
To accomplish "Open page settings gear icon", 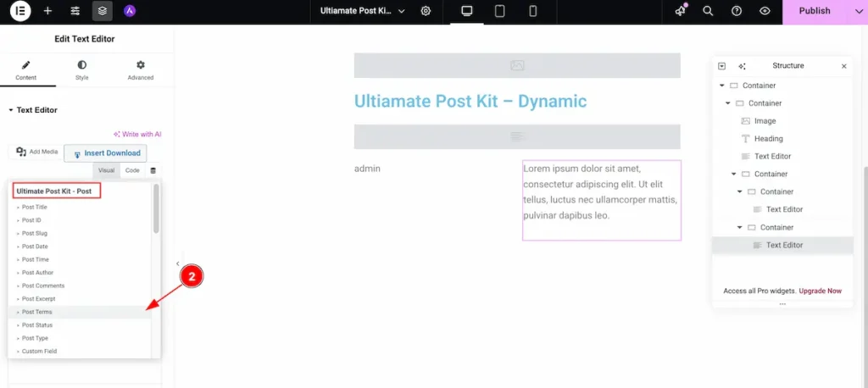I will pyautogui.click(x=426, y=11).
